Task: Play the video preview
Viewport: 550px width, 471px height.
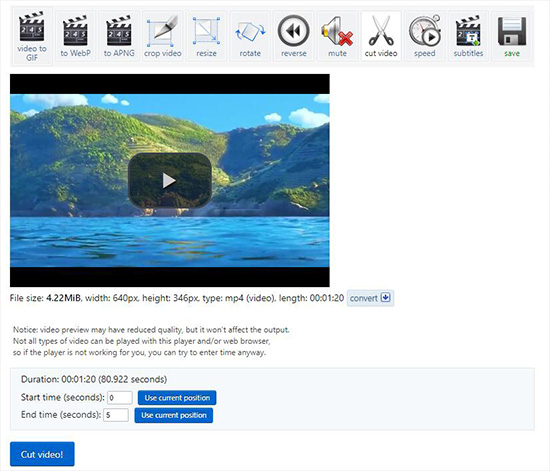Action: (x=170, y=180)
